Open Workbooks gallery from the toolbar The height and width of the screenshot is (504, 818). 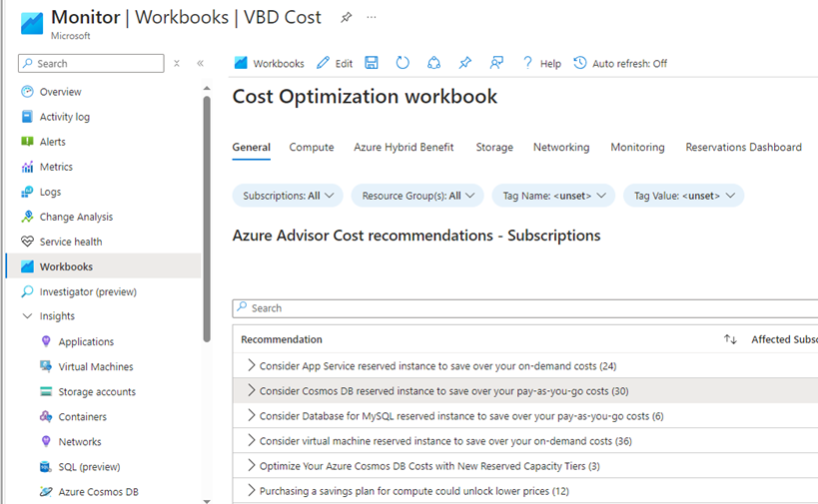pyautogui.click(x=270, y=64)
